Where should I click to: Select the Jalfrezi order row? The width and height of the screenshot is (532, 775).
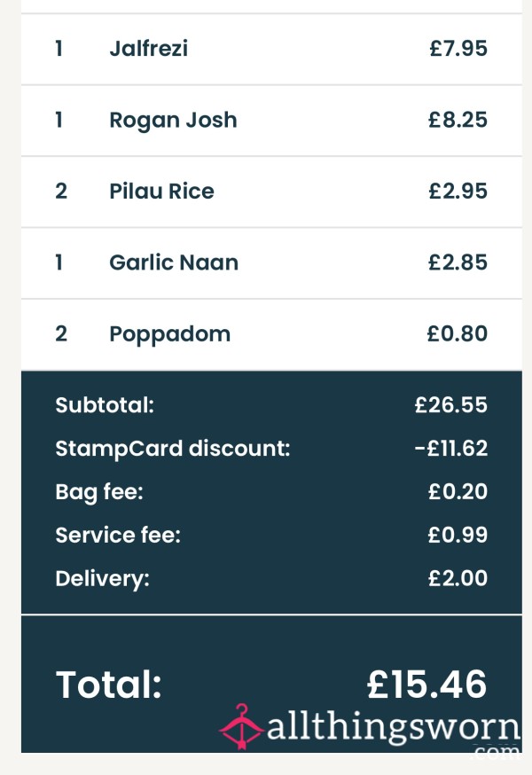pos(271,50)
